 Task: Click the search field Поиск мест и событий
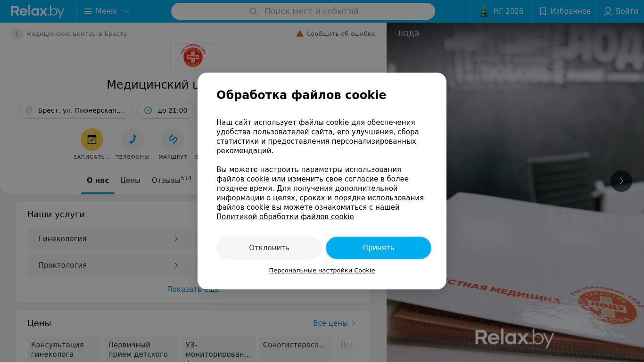pos(303,11)
